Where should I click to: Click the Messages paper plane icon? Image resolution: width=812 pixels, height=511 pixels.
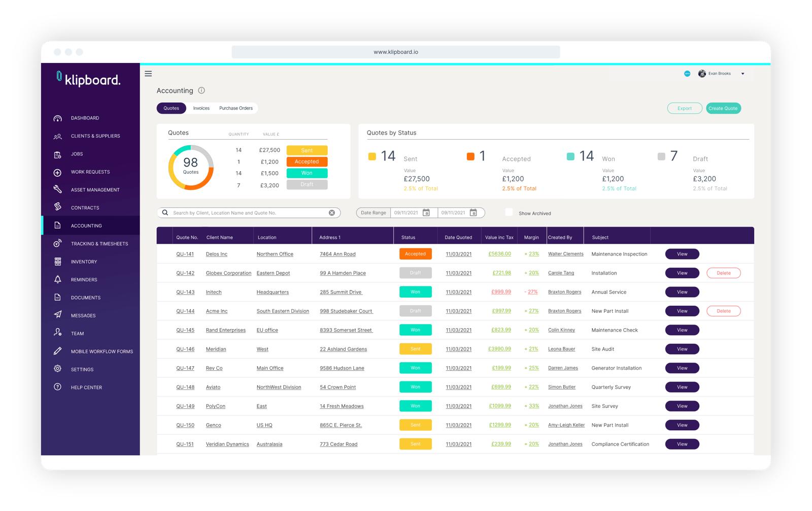point(58,315)
